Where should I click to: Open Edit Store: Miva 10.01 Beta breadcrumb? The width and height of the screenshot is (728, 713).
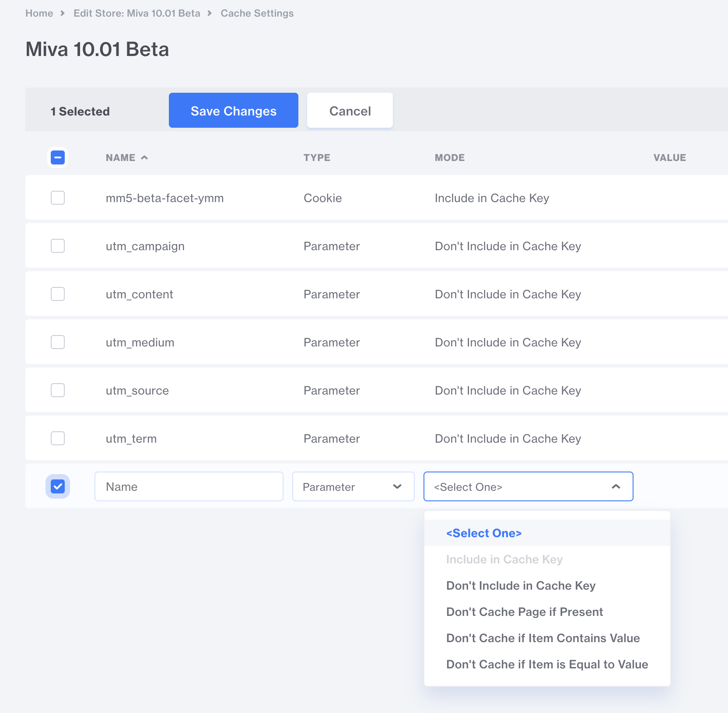click(136, 13)
